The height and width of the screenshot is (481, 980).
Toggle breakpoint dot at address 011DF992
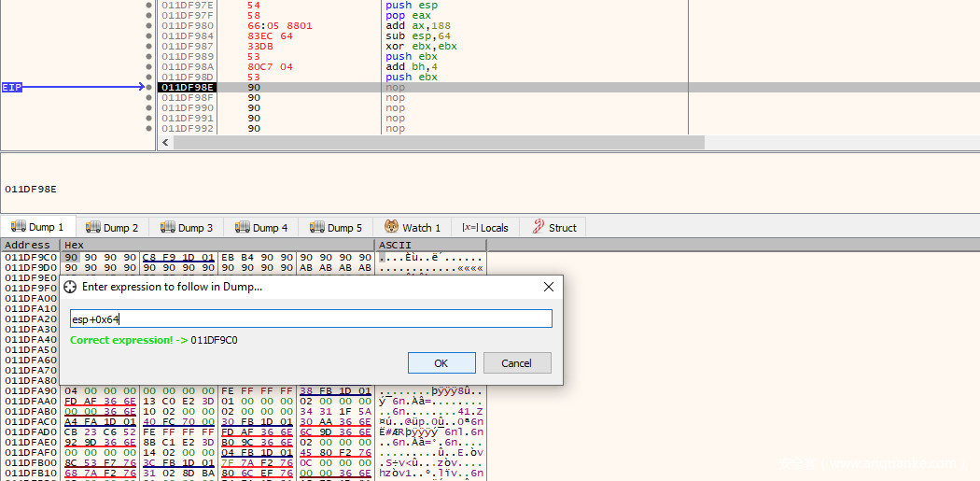point(149,129)
